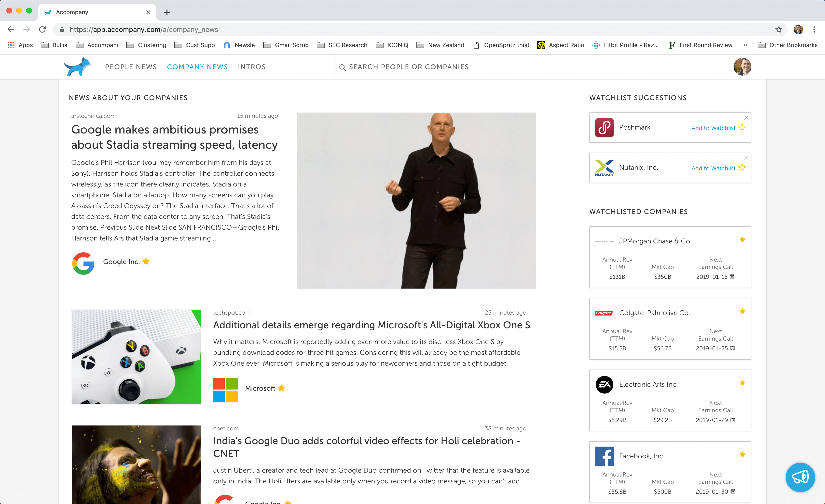Open the New Zealand bookmark folder
The width and height of the screenshot is (825, 504).
(440, 45)
